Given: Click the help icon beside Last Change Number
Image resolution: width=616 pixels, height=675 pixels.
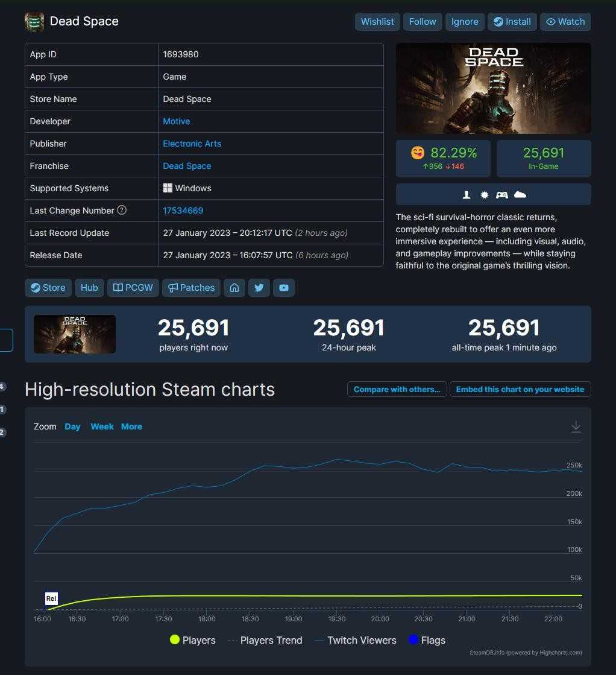Looking at the screenshot, I should (x=122, y=211).
